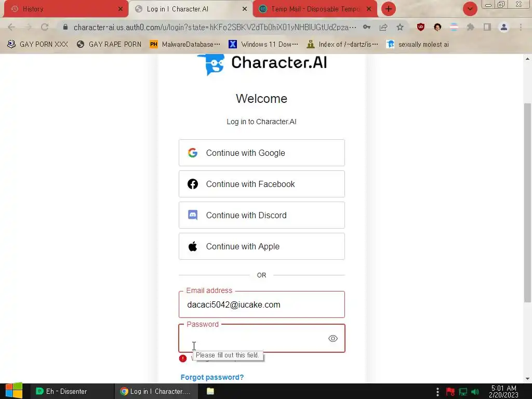Expand system tray overflow dots

tap(437, 392)
